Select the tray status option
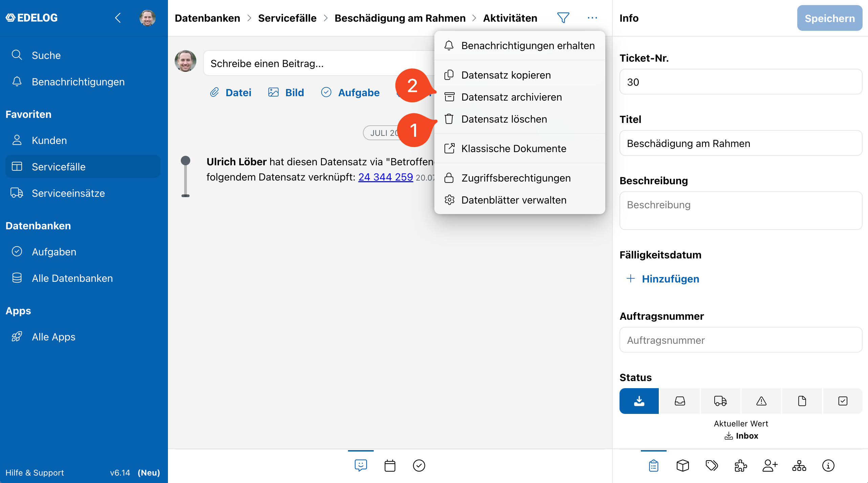Viewport: 868px width, 483px height. click(680, 401)
